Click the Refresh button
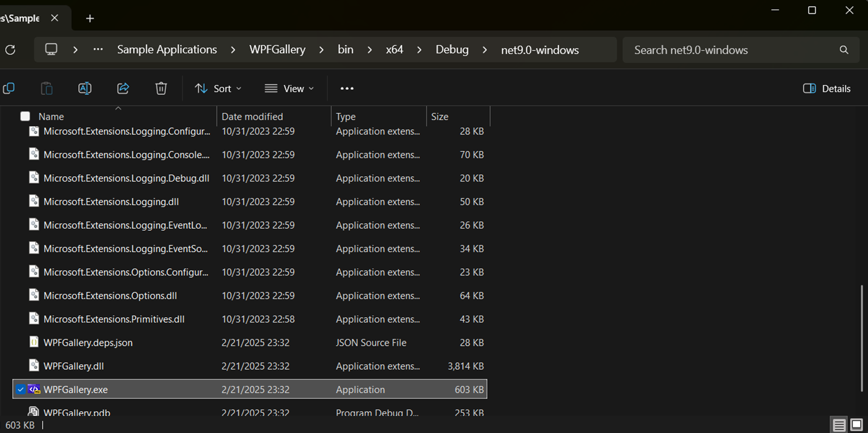868x433 pixels. pyautogui.click(x=10, y=50)
